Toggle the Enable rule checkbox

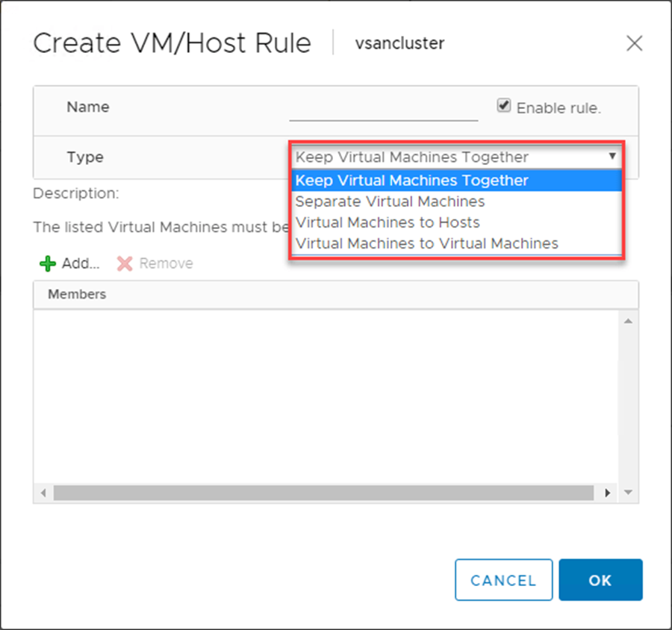(x=504, y=107)
